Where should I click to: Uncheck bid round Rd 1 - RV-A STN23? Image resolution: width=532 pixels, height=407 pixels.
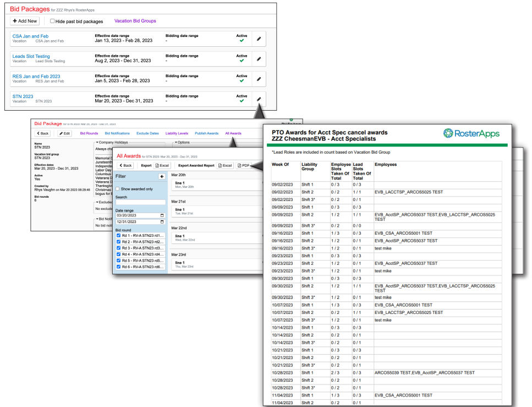tap(118, 235)
